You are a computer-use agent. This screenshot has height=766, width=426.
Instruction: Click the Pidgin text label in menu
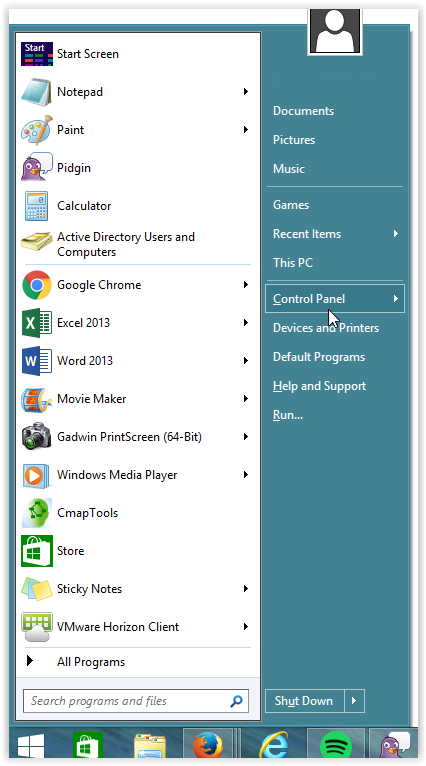point(74,168)
